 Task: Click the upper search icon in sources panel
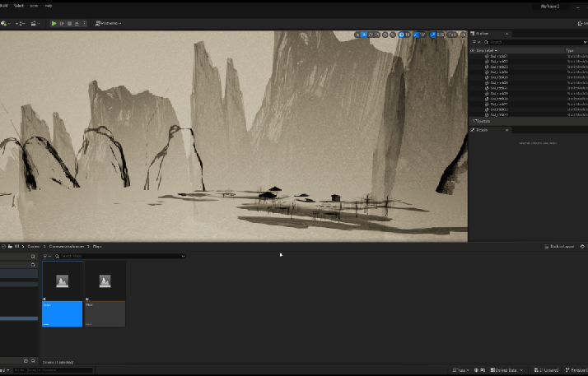point(33,257)
